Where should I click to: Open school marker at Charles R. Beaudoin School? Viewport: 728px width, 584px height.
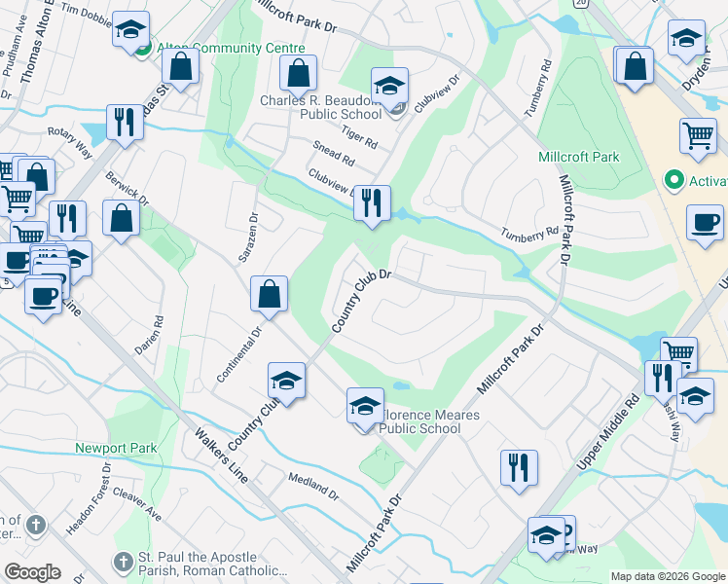(x=389, y=88)
